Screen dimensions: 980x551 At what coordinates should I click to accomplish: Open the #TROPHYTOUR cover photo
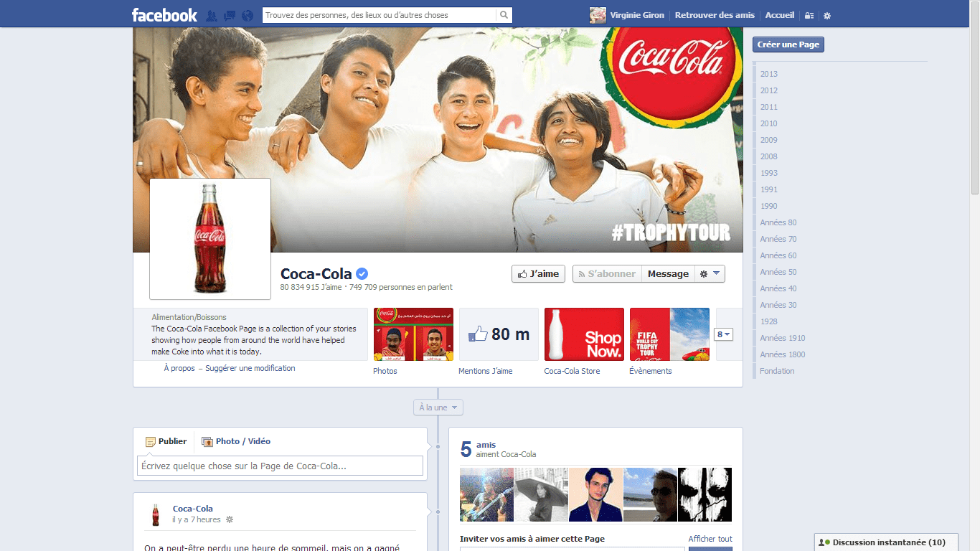point(438,140)
